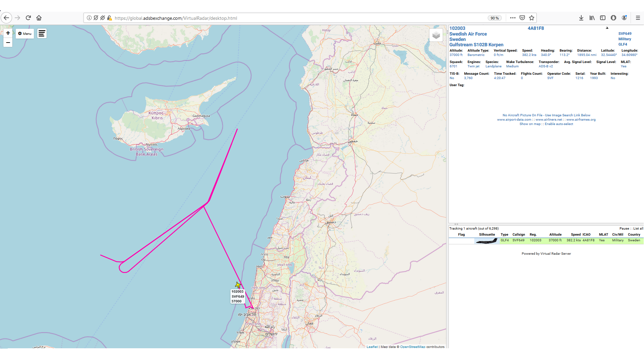Click the yellow aircraft marker on the map
644x362 pixels.
tap(238, 285)
